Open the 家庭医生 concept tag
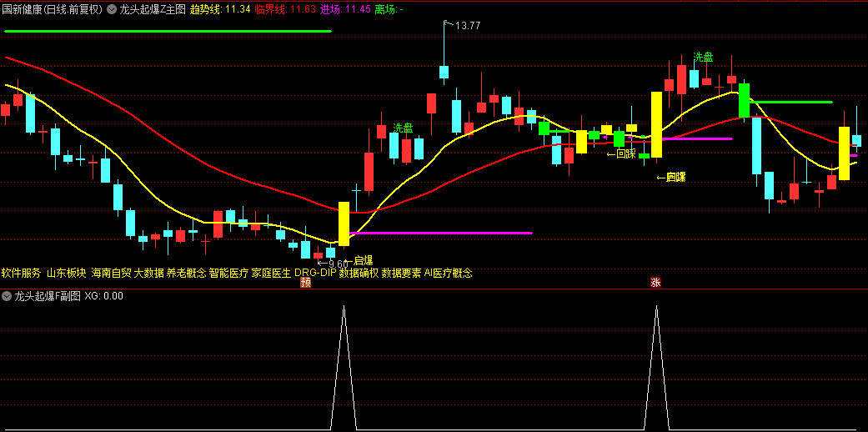Viewport: 868px width, 432px height. pos(271,273)
